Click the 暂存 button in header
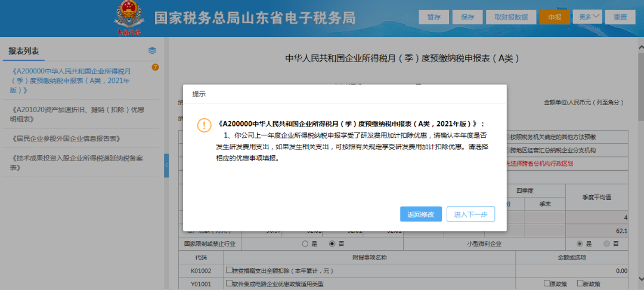This screenshot has height=290, width=644. pyautogui.click(x=434, y=17)
